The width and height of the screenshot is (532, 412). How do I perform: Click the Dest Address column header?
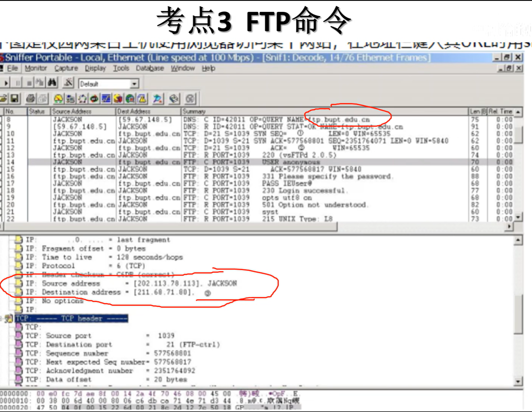[148, 111]
